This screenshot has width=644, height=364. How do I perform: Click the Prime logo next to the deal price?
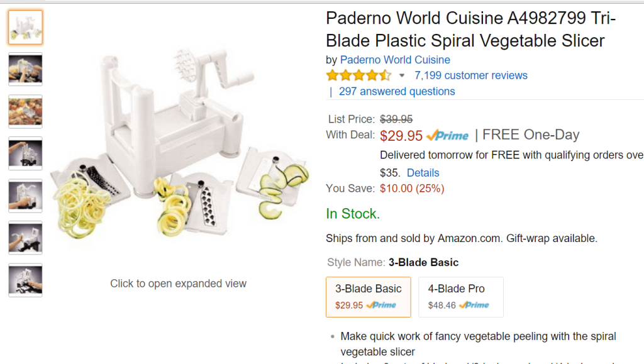tap(447, 135)
